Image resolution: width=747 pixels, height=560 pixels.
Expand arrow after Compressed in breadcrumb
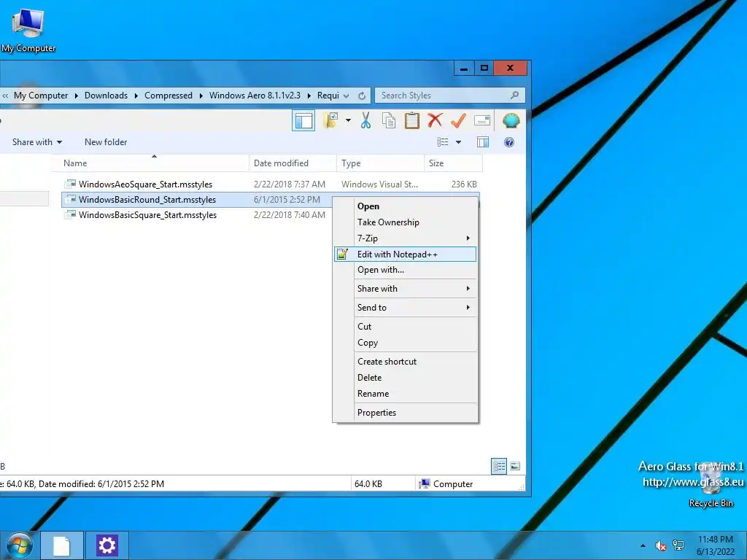click(x=201, y=96)
